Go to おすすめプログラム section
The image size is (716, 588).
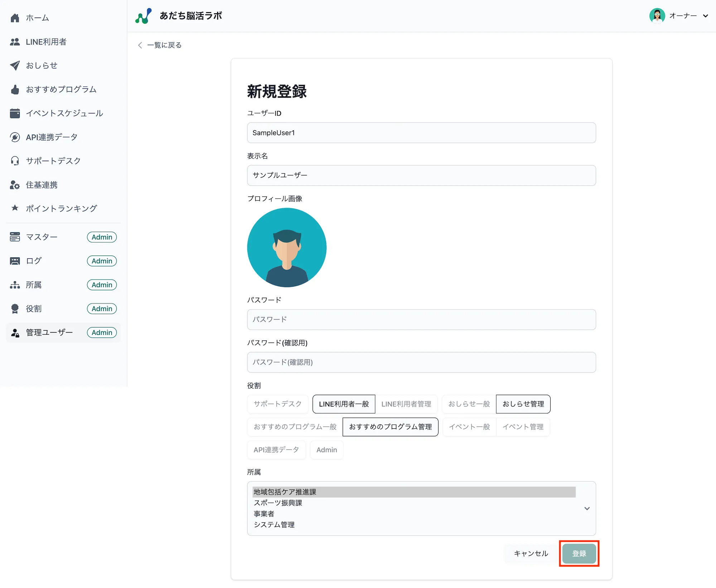tap(61, 89)
